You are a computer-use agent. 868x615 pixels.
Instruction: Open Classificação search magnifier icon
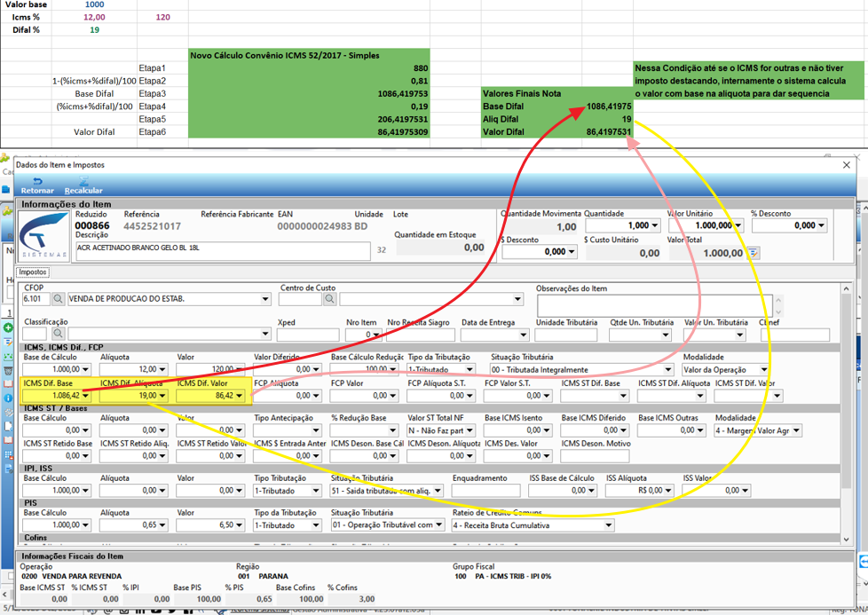pos(58,334)
